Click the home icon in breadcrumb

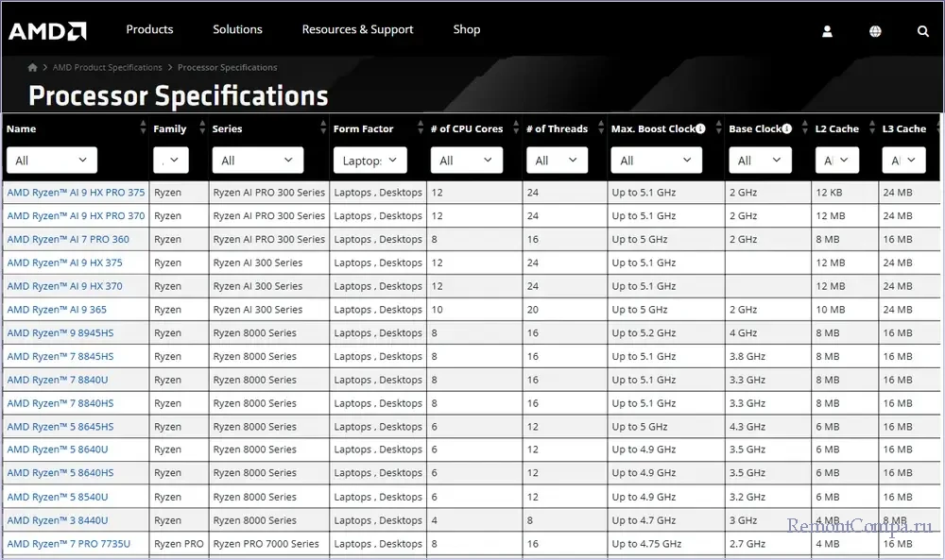tap(33, 68)
